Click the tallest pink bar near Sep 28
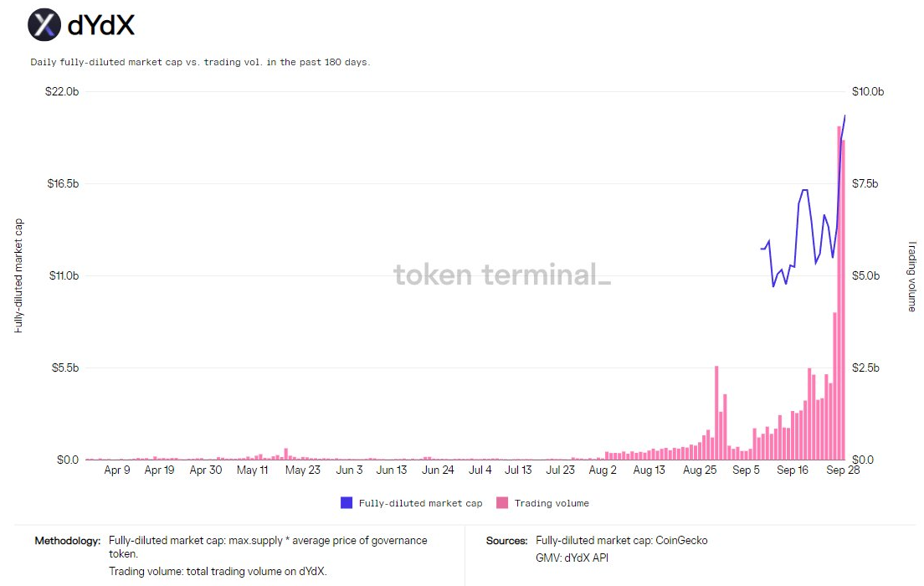The image size is (924, 586). pyautogui.click(x=839, y=293)
